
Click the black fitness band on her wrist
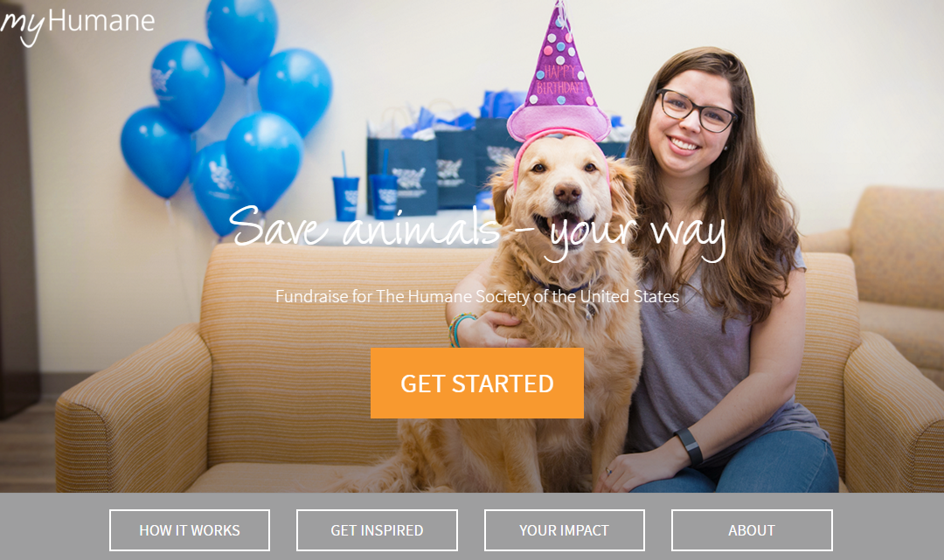(689, 446)
